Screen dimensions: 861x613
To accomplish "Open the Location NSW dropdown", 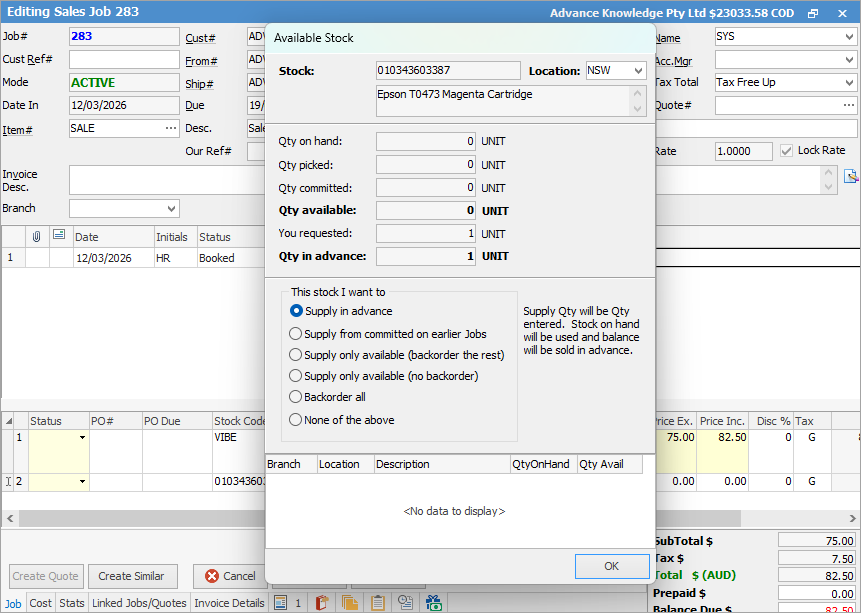I will (638, 71).
